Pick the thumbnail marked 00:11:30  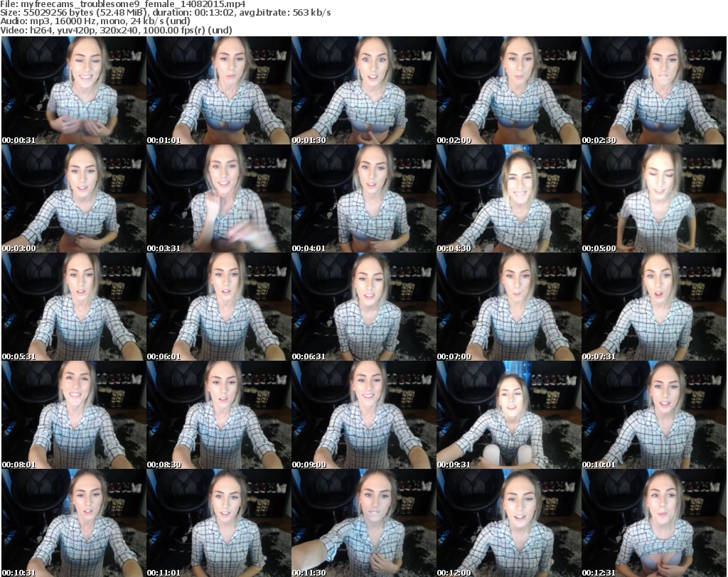pyautogui.click(x=363, y=523)
